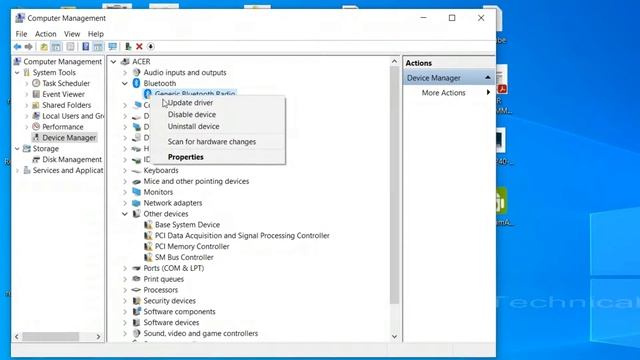Click the warning icon beside SM Bus Controller
This screenshot has width=640, height=360.
point(148,257)
